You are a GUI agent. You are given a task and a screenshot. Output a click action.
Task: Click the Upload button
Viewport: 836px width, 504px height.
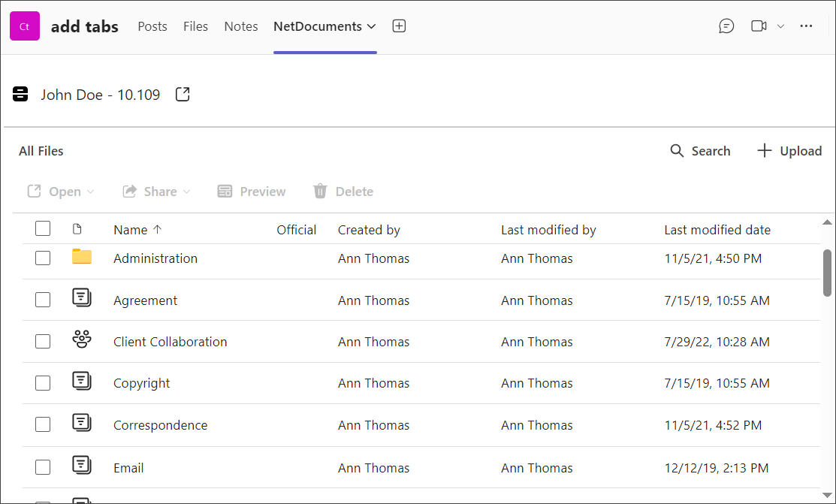789,150
